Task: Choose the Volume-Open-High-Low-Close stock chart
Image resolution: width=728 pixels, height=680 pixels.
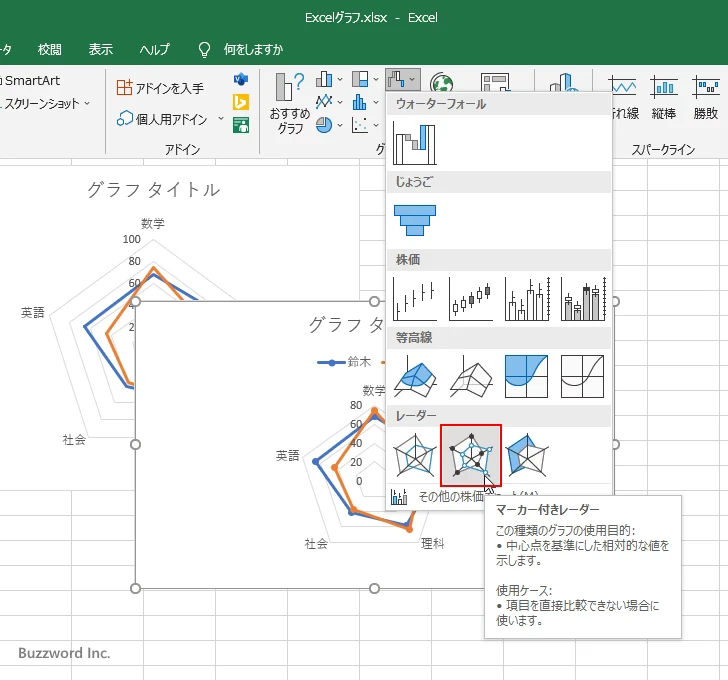Action: (583, 299)
